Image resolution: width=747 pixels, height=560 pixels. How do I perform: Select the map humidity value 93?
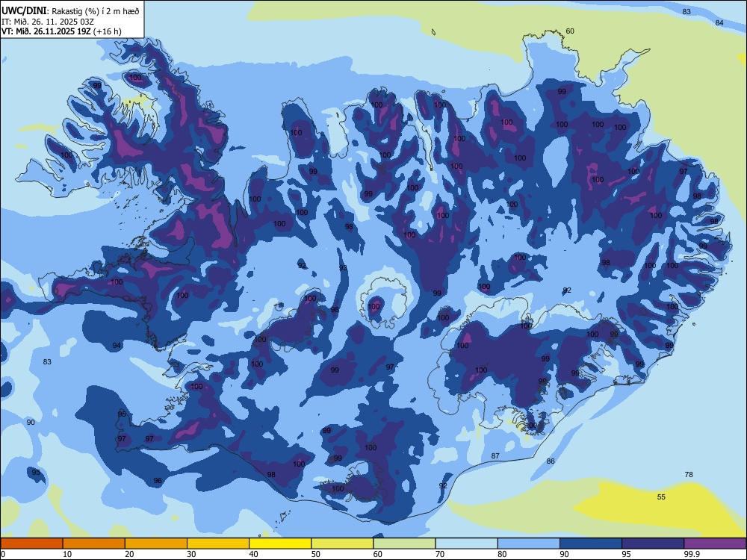click(343, 269)
